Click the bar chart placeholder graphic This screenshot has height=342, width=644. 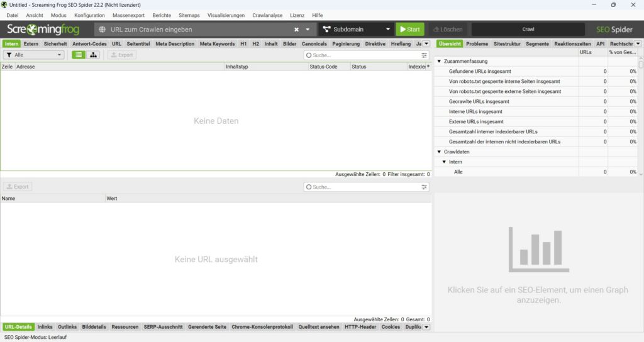(x=539, y=249)
